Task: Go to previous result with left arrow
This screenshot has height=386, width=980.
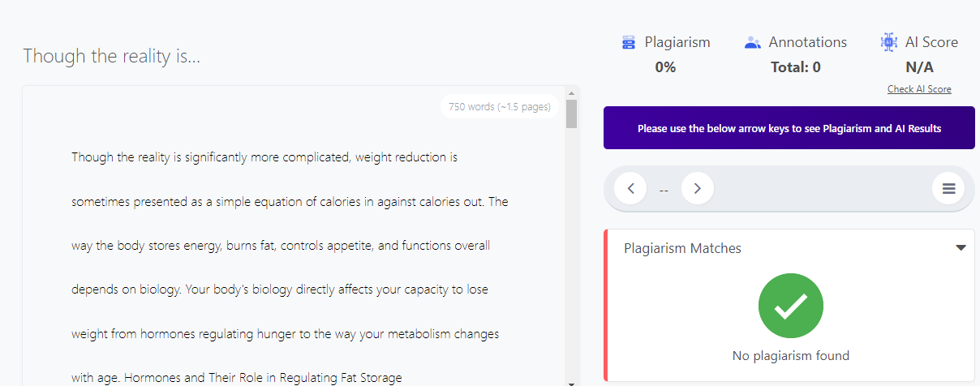Action: (x=630, y=189)
